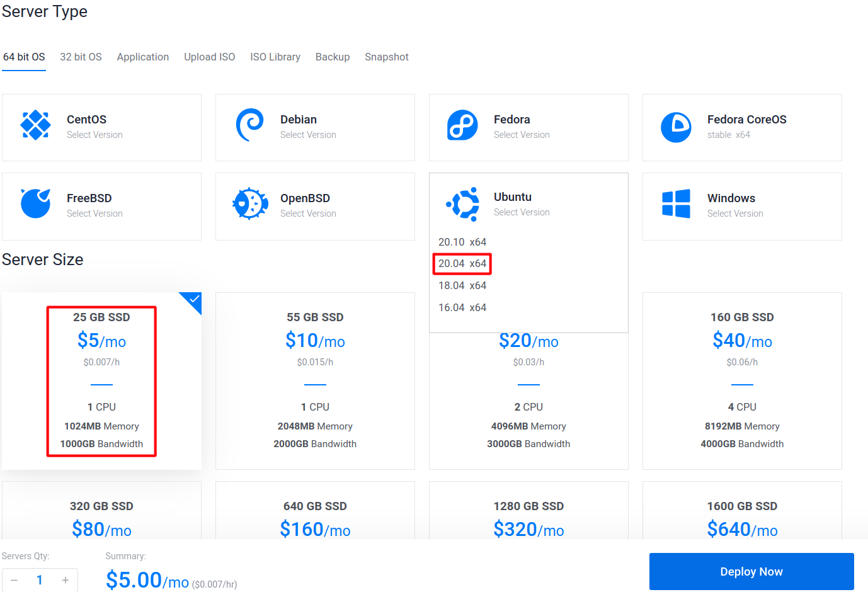The height and width of the screenshot is (592, 868).
Task: Select the 25 GB SSD $5/mo plan
Action: point(101,380)
